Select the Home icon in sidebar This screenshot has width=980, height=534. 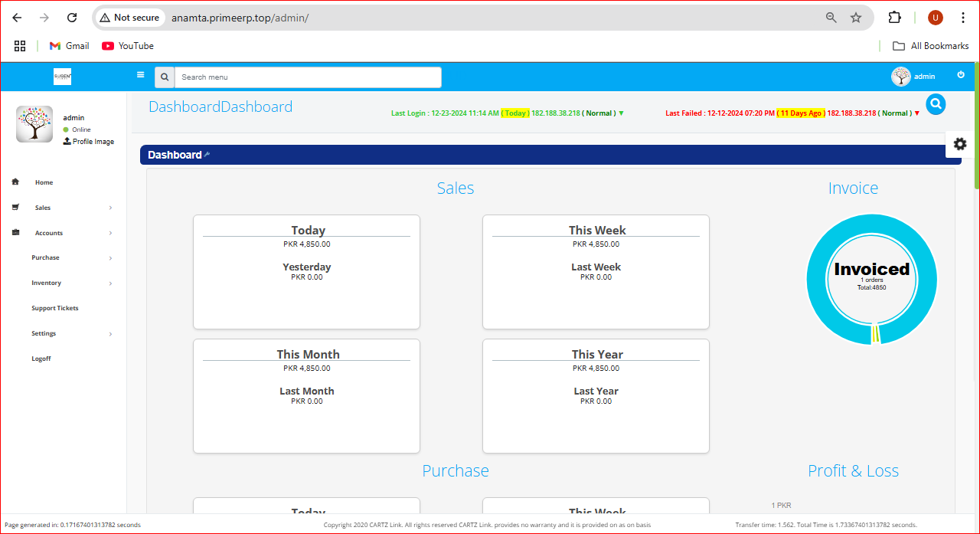15,182
